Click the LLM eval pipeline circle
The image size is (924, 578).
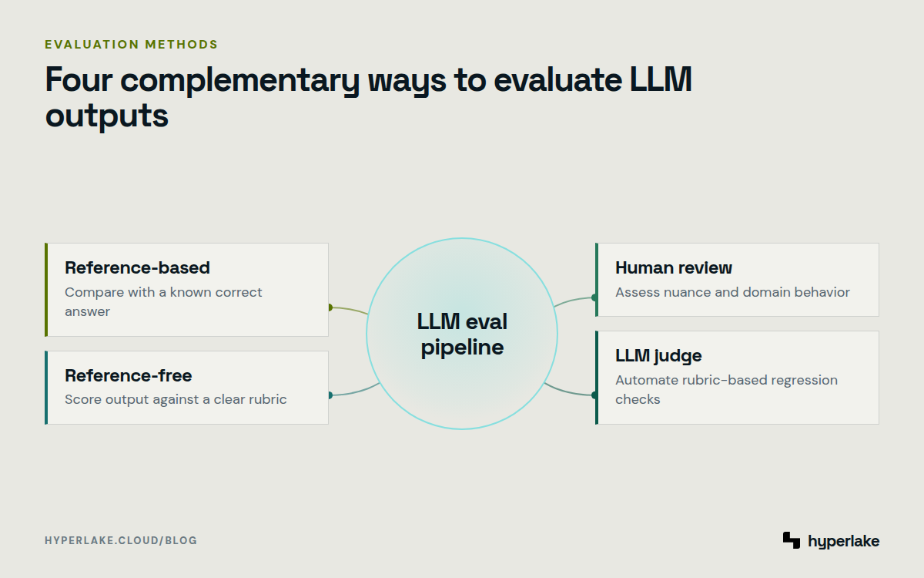click(462, 334)
